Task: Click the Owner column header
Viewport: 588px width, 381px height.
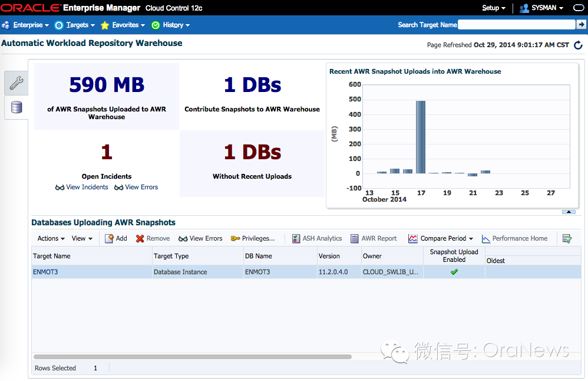Action: pyautogui.click(x=392, y=256)
